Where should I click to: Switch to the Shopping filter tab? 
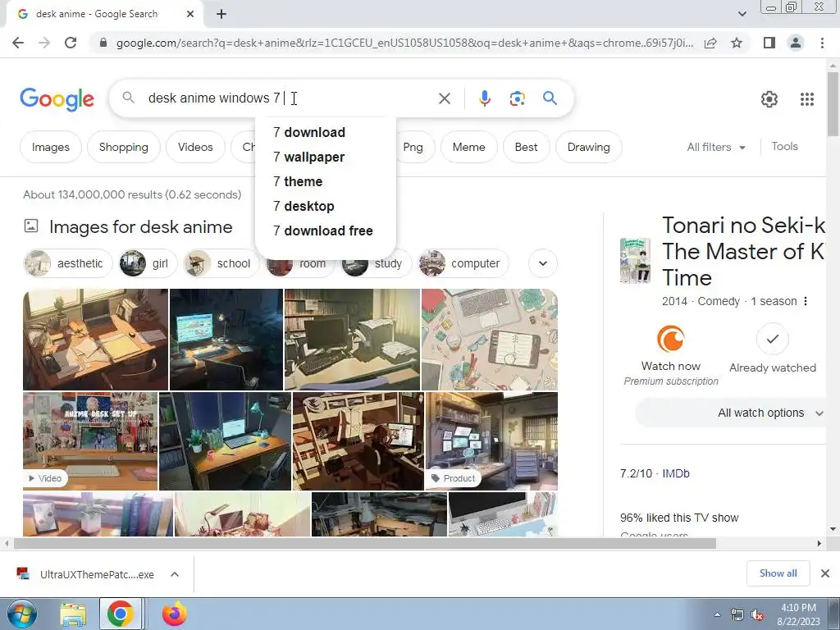point(123,147)
